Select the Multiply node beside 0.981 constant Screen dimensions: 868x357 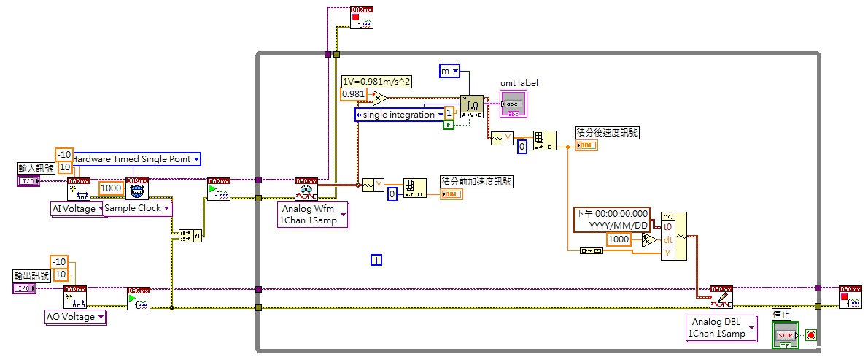pos(380,99)
